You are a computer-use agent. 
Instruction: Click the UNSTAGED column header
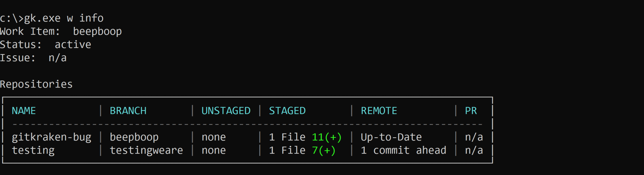tap(226, 111)
